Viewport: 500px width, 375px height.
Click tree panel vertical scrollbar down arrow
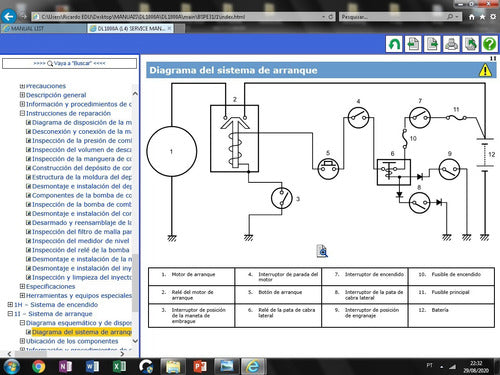(135, 341)
